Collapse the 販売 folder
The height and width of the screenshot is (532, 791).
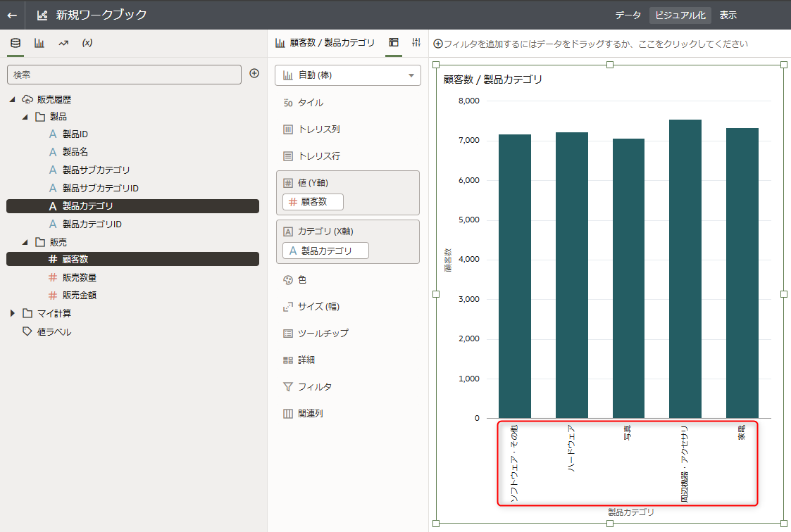click(x=25, y=242)
